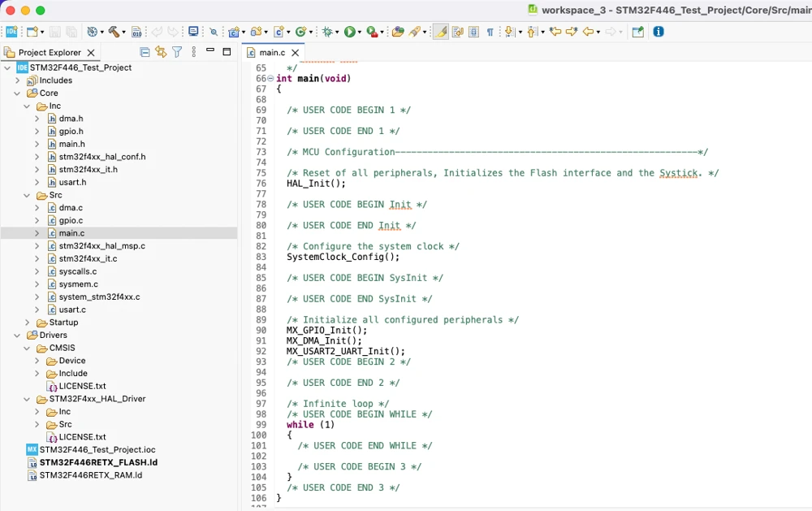The width and height of the screenshot is (812, 511).
Task: Collapse the Core folder
Action: coord(17,93)
